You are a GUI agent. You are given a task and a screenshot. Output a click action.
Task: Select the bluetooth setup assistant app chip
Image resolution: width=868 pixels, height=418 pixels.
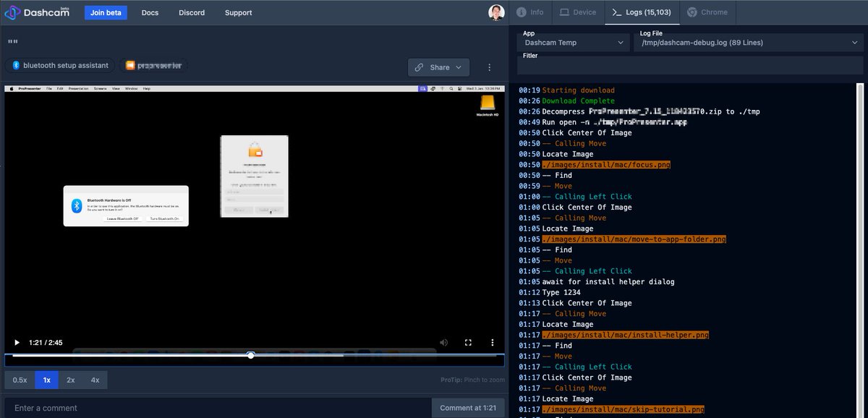pos(60,66)
